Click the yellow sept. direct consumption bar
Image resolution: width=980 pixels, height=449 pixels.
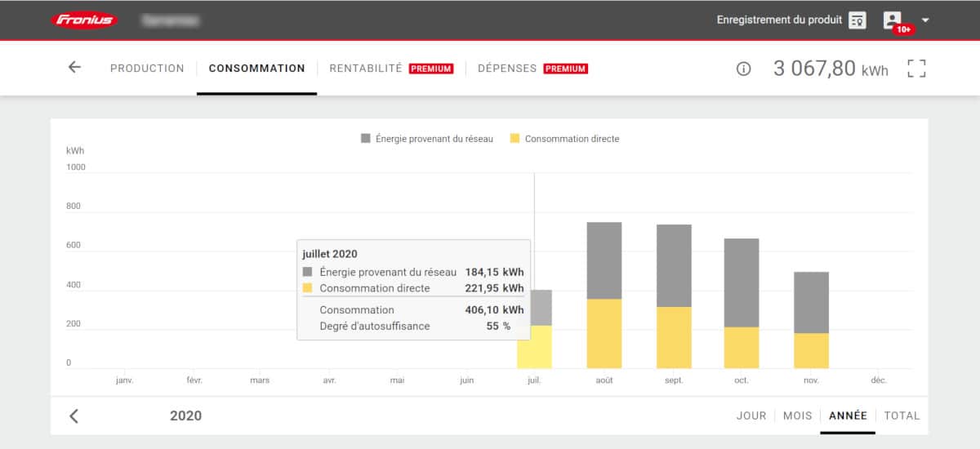point(674,337)
